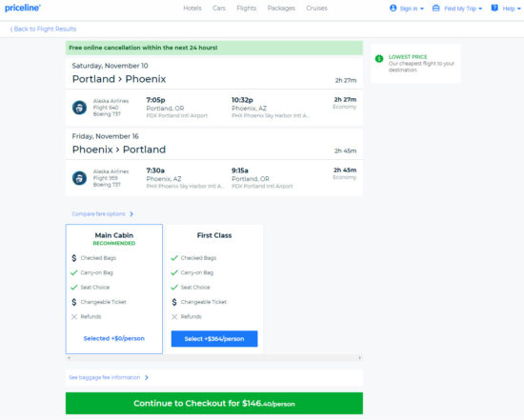The image size is (524, 420).
Task: Click the Main Cabin Checked Bags dollar icon
Action: tap(74, 258)
